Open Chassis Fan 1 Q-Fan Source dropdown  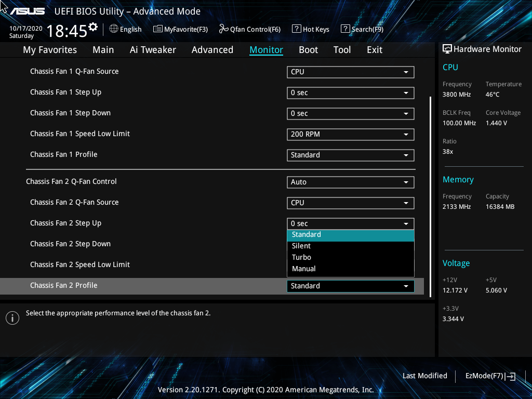pyautogui.click(x=351, y=72)
